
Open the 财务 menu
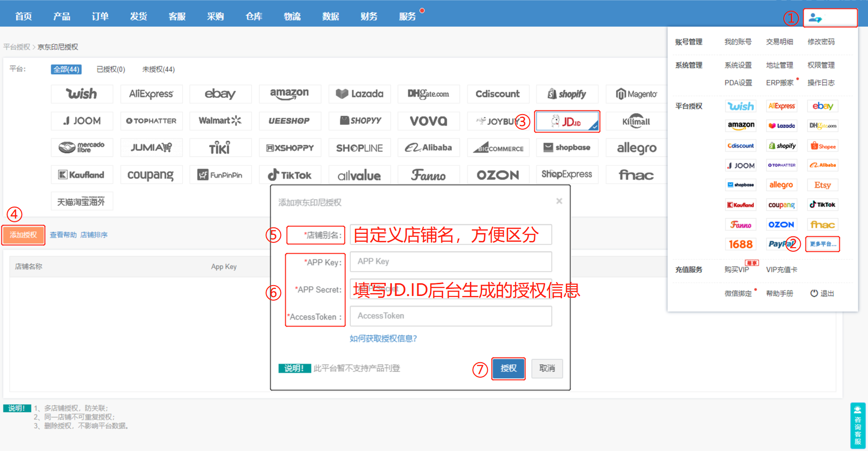369,16
